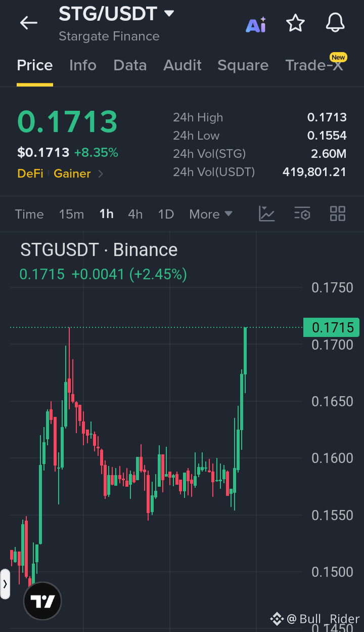Switch to the Data tab

coord(130,65)
